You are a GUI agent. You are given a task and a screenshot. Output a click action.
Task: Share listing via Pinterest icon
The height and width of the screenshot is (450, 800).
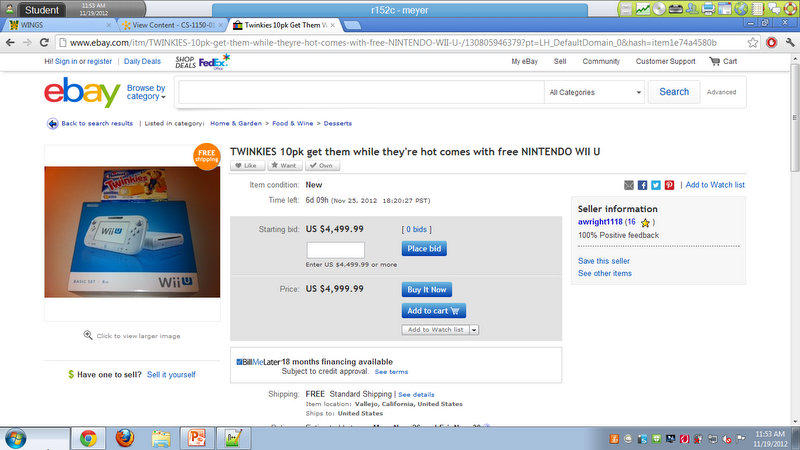[669, 185]
